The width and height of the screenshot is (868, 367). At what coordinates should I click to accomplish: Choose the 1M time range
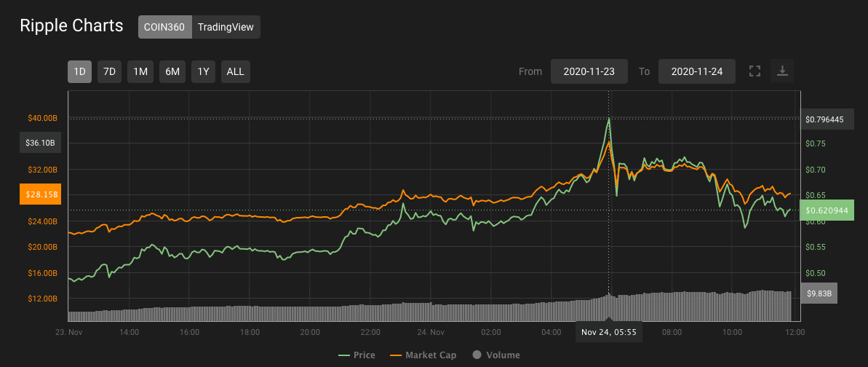pyautogui.click(x=140, y=71)
